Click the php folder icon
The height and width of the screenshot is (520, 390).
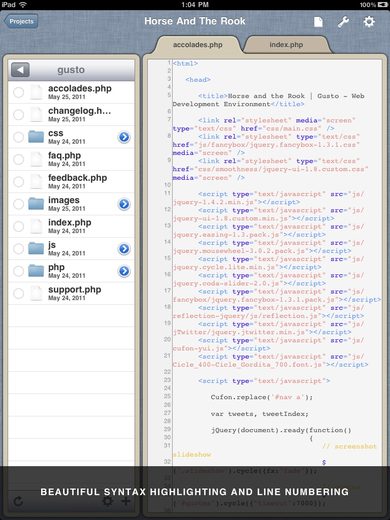point(36,271)
